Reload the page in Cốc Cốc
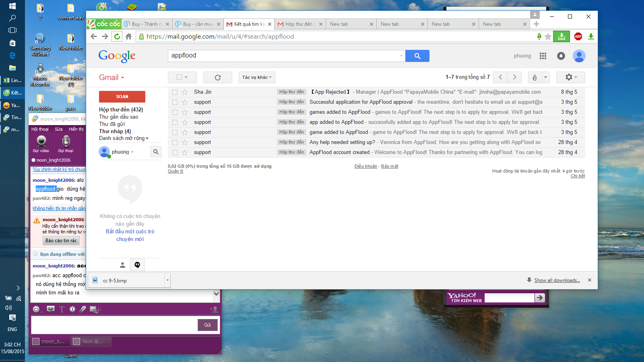Image resolution: width=644 pixels, height=362 pixels. pos(117,37)
